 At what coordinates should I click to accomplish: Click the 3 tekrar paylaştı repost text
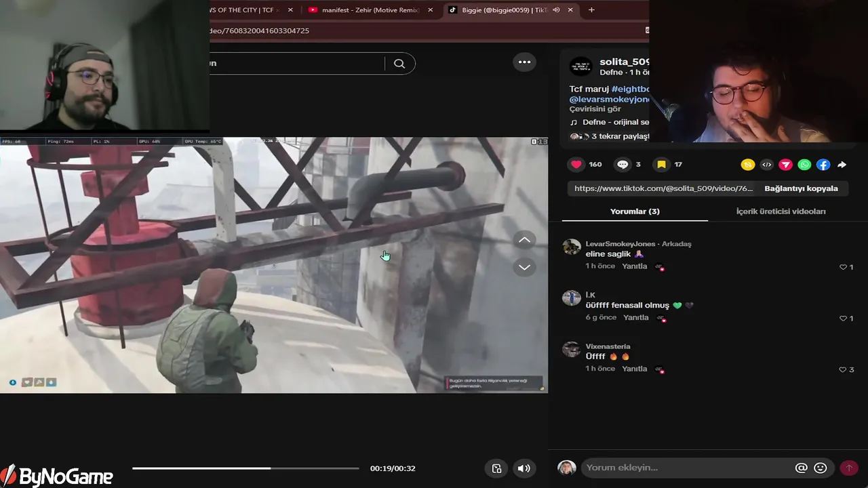click(x=620, y=136)
